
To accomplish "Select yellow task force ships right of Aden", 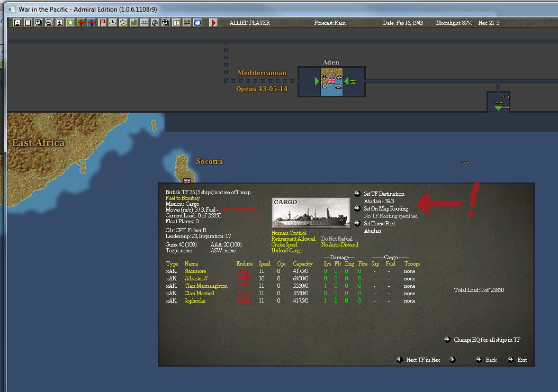I will coord(353,82).
